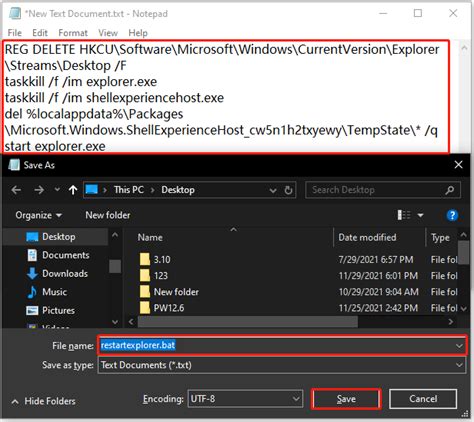The image size is (474, 422).
Task: Click the search magnifier icon
Action: click(x=449, y=190)
